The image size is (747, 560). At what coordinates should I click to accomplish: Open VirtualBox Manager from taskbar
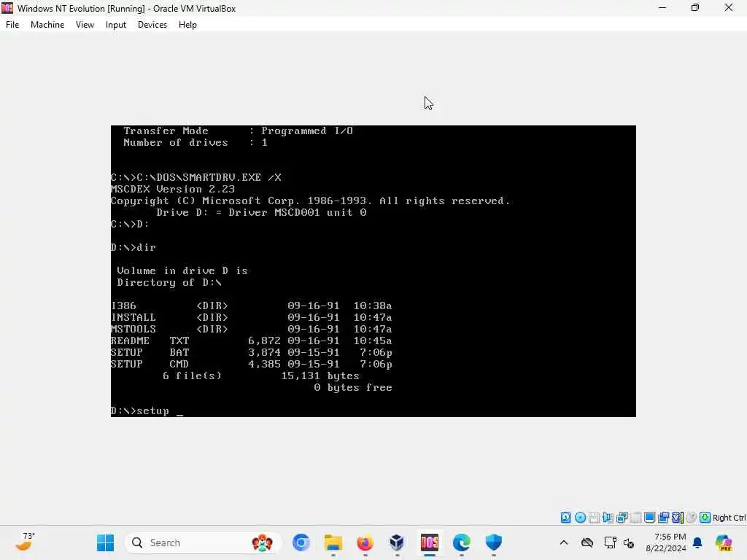[x=397, y=542]
